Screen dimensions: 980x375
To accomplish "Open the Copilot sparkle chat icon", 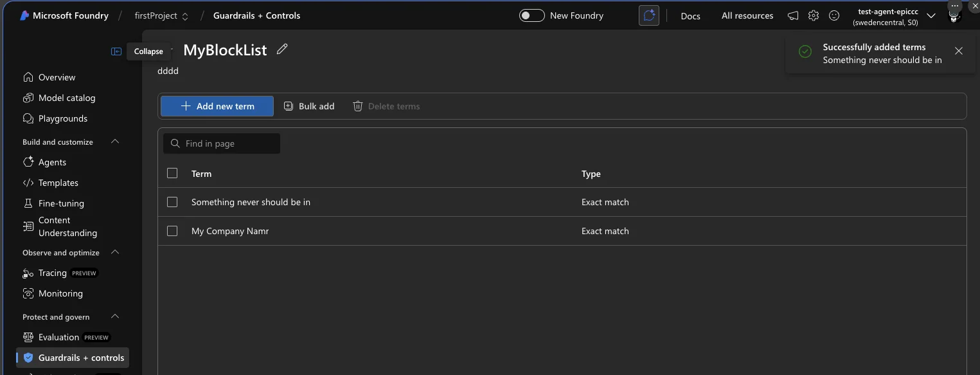I will coord(649,15).
